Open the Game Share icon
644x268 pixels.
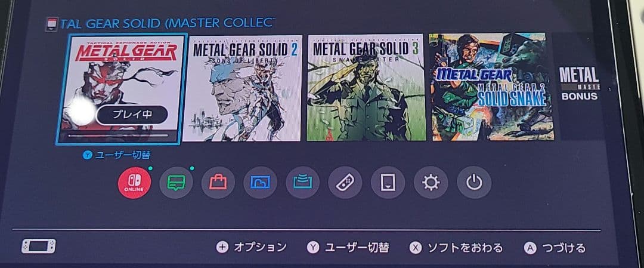[303, 183]
